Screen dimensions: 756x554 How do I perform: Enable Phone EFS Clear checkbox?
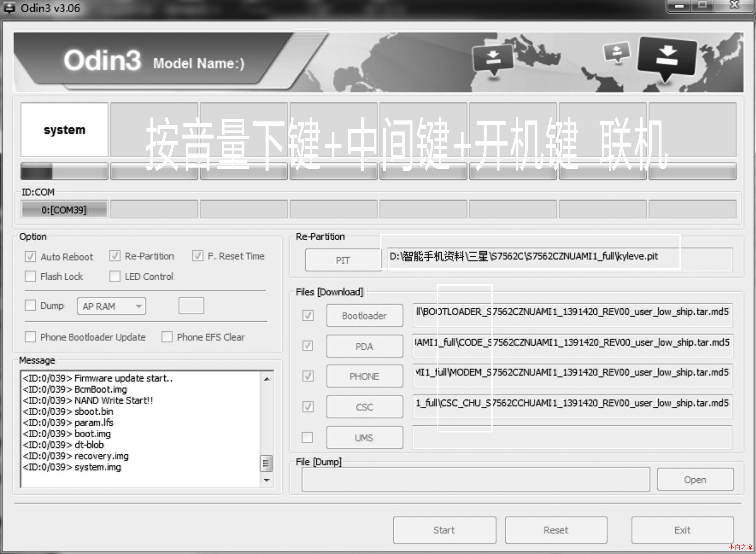point(167,337)
